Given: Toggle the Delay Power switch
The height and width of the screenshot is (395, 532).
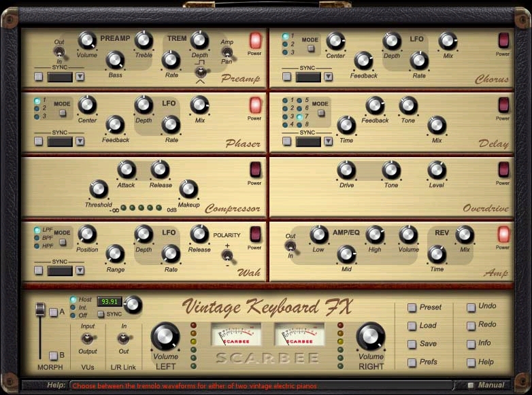Looking at the screenshot, I should [x=503, y=105].
